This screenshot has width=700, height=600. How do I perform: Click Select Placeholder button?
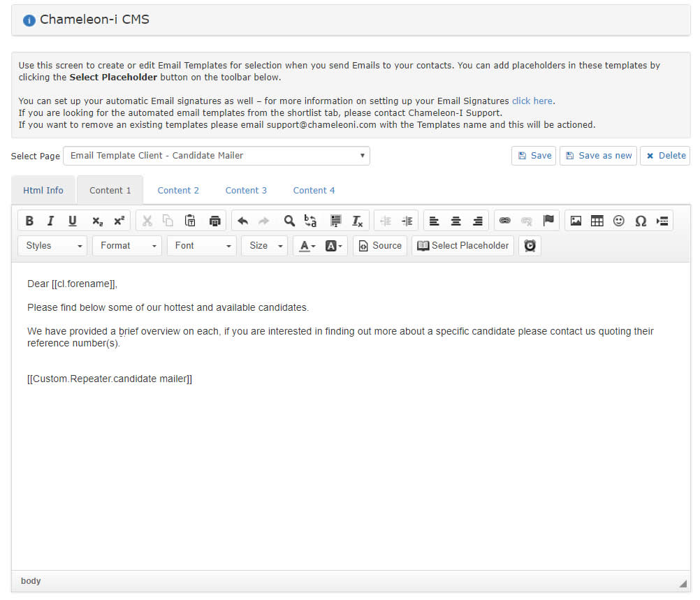point(463,246)
